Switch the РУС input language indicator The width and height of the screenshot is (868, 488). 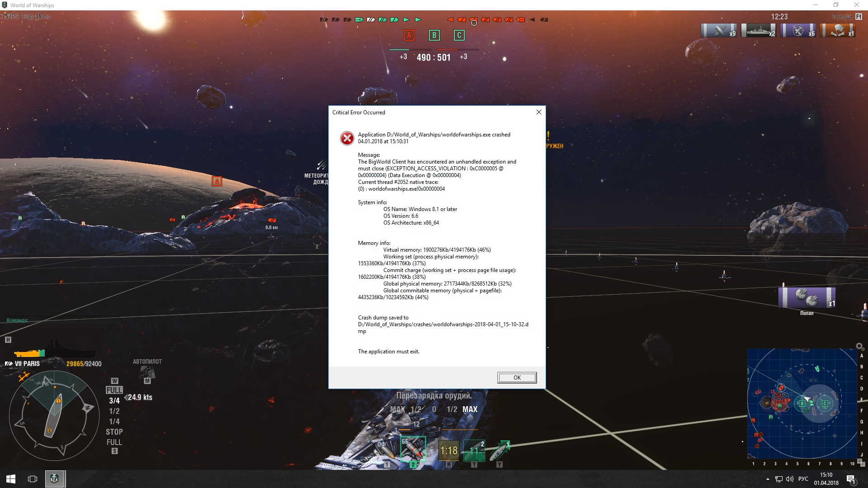pos(803,479)
